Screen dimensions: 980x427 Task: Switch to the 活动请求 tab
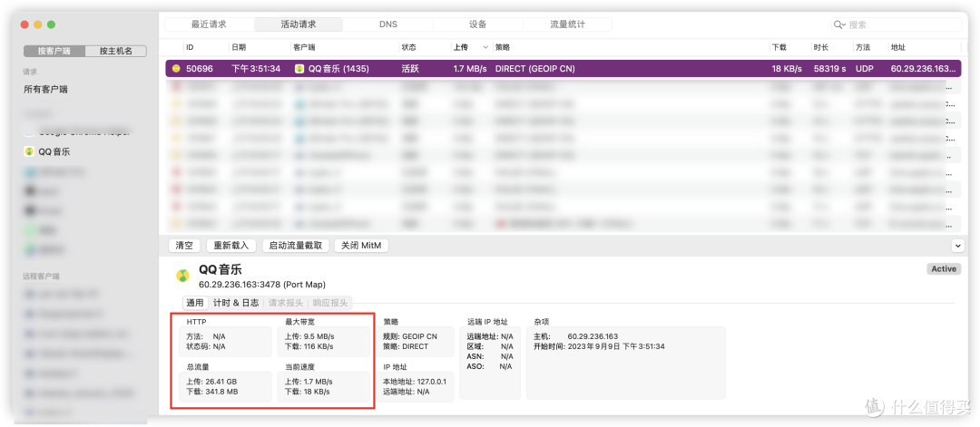tap(299, 24)
